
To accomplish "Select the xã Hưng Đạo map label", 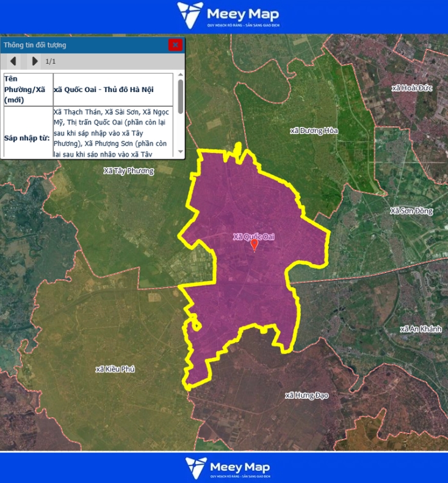I will (307, 395).
